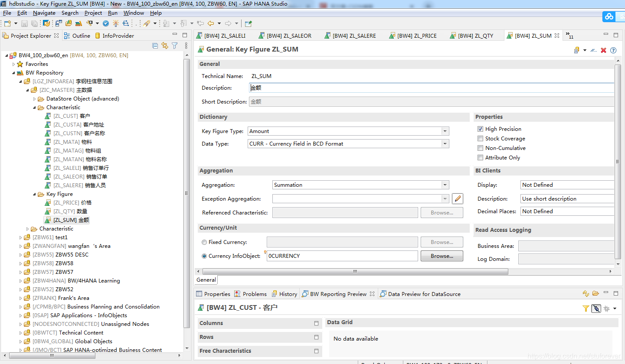This screenshot has width=625, height=364.
Task: Click Collapse All in Project Explorer
Action: click(x=155, y=45)
